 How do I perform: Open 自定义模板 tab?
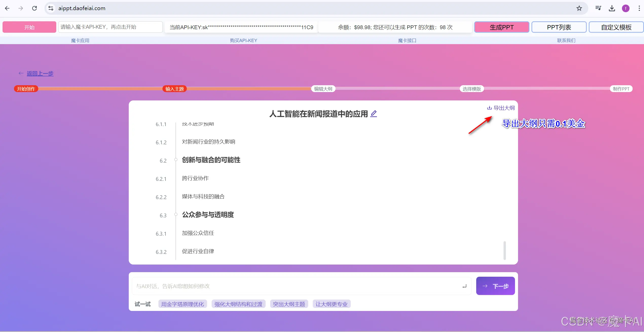click(616, 27)
